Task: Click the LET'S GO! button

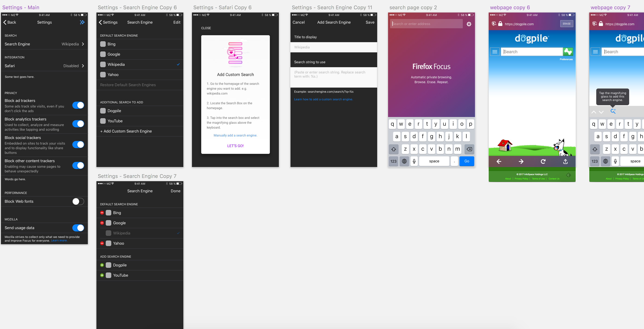Action: click(x=235, y=146)
